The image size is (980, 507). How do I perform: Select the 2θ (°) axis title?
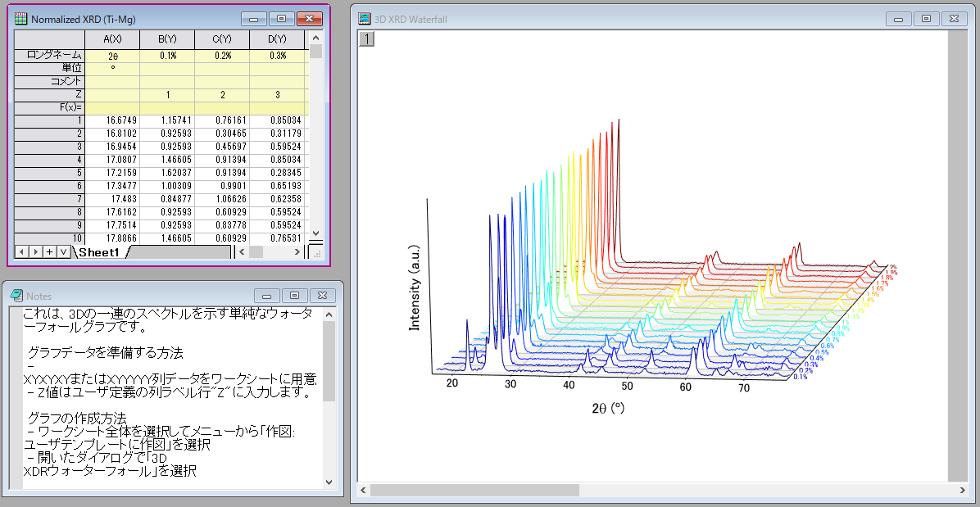coord(608,408)
